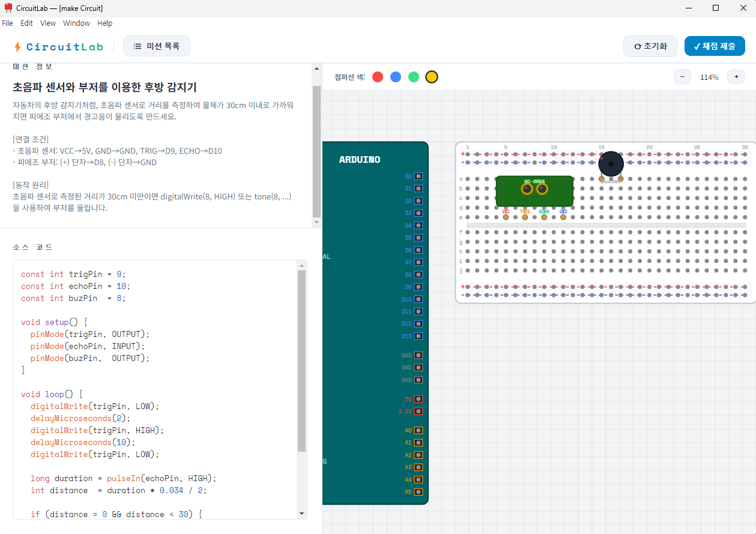756x534 pixels.
Task: Click the Arduino D10 pin socket
Action: coord(419,299)
